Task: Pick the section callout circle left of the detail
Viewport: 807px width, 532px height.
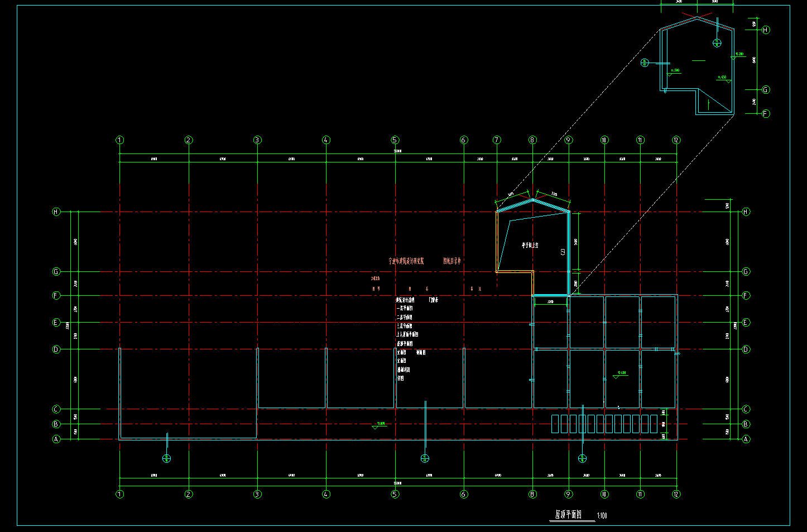Action: click(x=645, y=63)
